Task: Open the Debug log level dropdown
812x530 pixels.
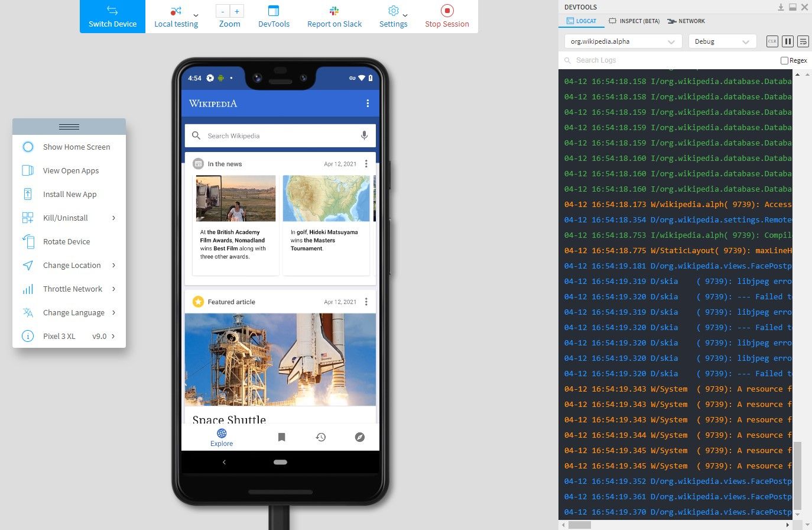Action: pos(722,41)
